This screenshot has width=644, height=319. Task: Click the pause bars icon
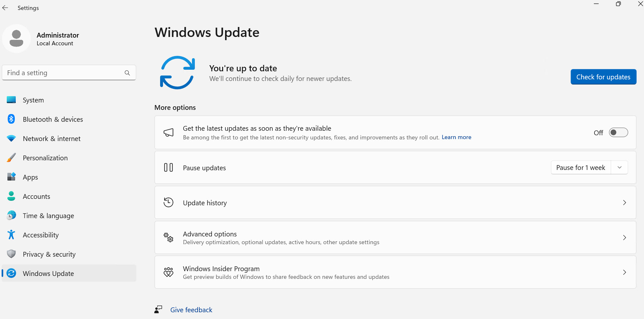168,167
